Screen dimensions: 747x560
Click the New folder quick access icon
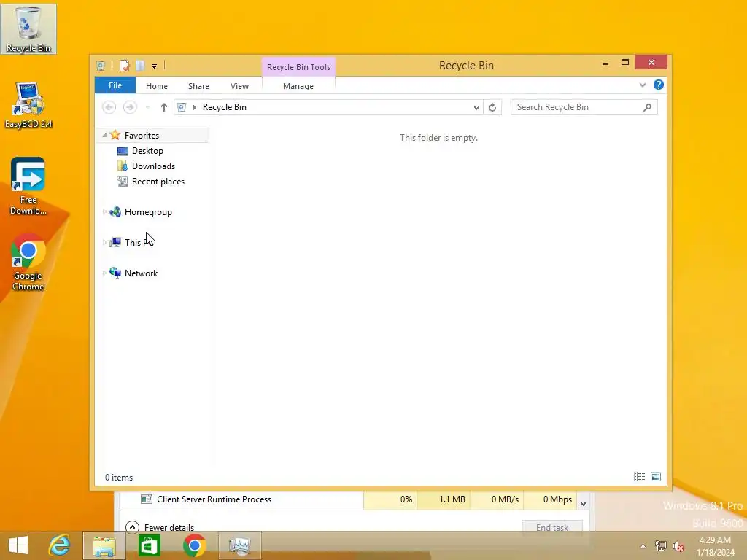[139, 66]
